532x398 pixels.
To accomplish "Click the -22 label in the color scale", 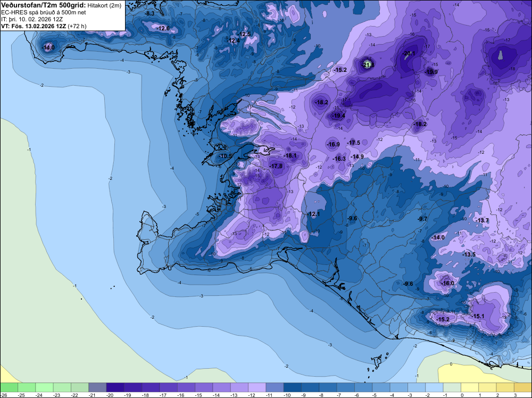I will click(73, 395).
